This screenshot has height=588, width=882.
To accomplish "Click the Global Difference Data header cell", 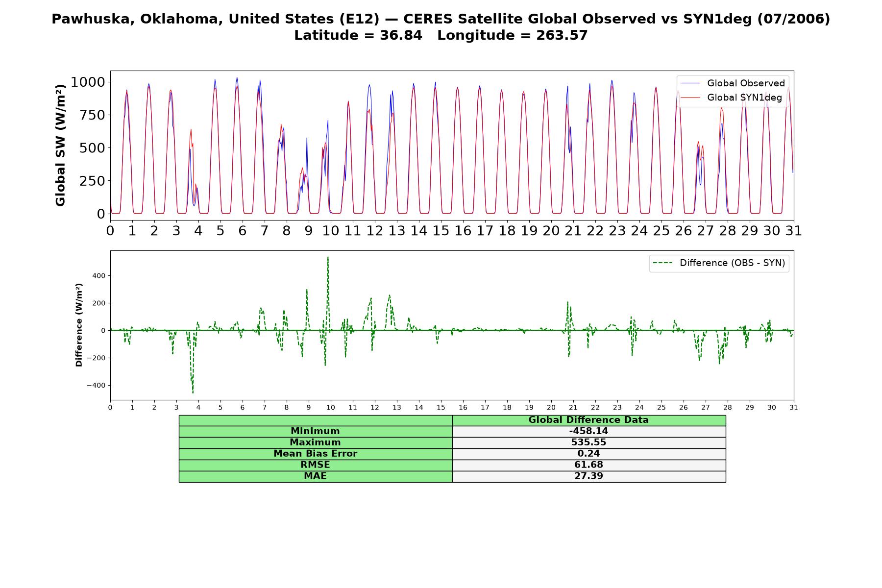I will 588,420.
